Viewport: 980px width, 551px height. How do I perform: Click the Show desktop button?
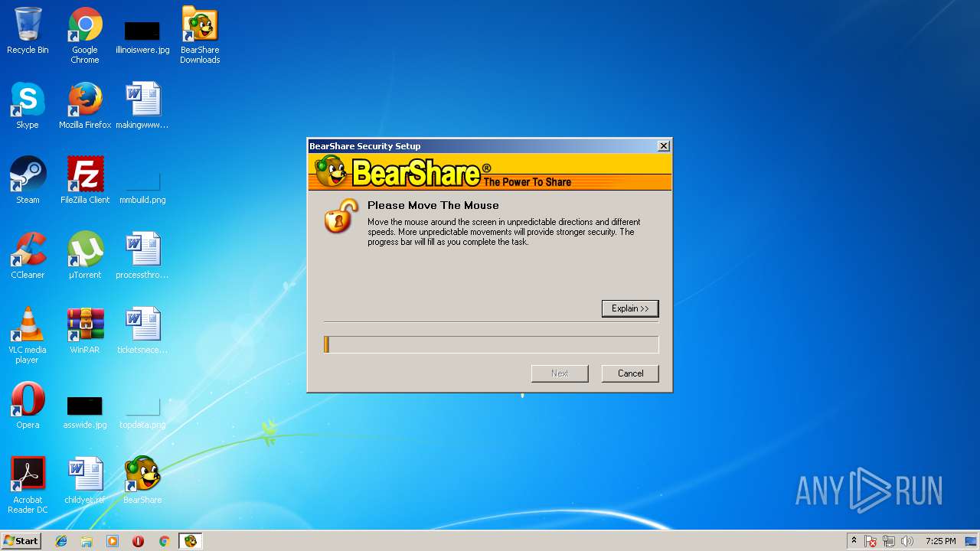click(x=972, y=541)
